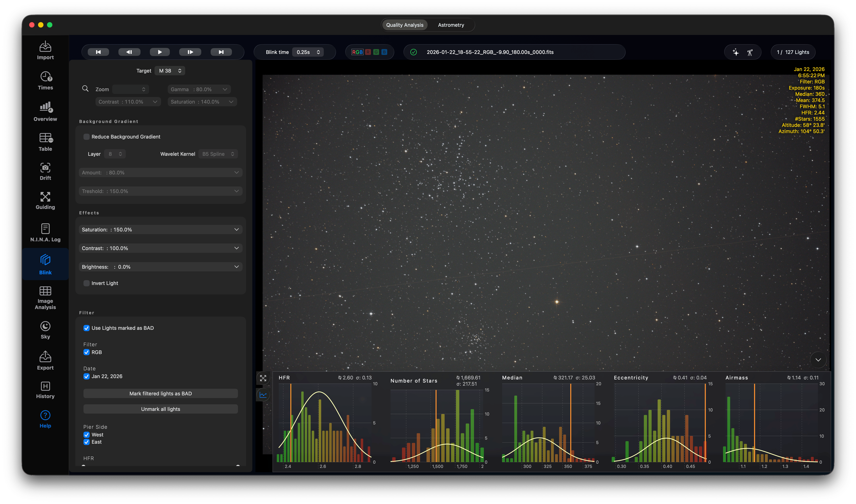Step back one frame

(129, 52)
